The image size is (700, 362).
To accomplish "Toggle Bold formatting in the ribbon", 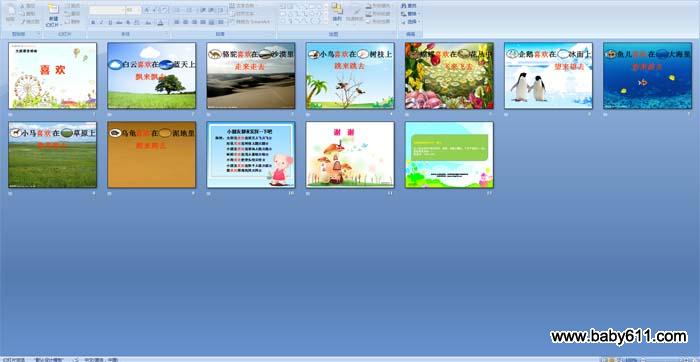I will (93, 22).
